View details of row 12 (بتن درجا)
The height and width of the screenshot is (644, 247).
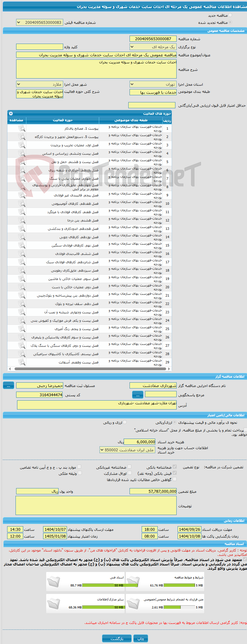(21, 220)
